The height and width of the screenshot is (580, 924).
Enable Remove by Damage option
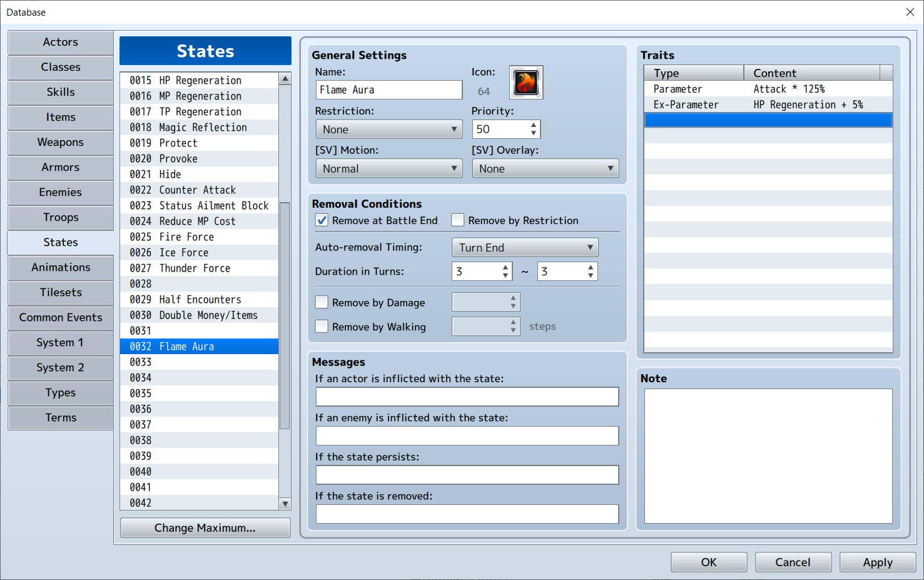coord(322,302)
